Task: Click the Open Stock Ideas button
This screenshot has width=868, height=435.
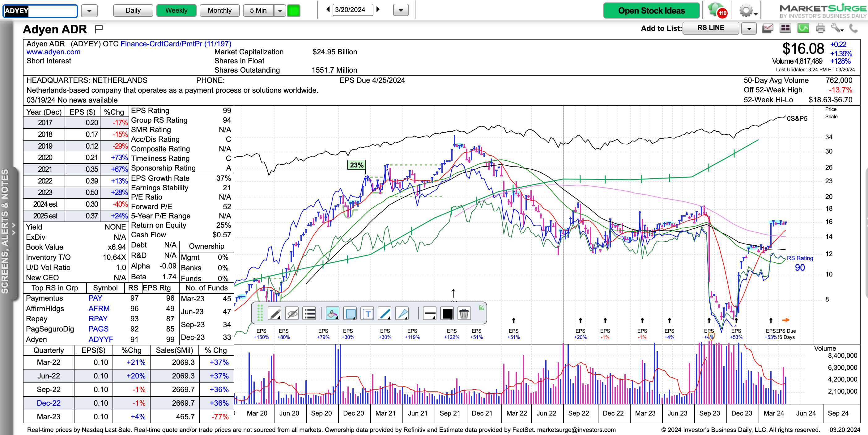Action: point(651,11)
